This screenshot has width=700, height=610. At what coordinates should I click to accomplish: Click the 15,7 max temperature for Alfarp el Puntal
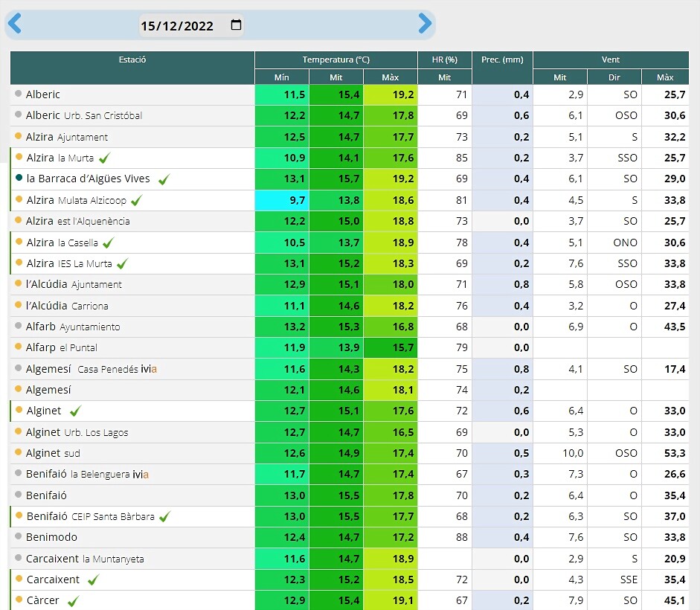pyautogui.click(x=391, y=347)
